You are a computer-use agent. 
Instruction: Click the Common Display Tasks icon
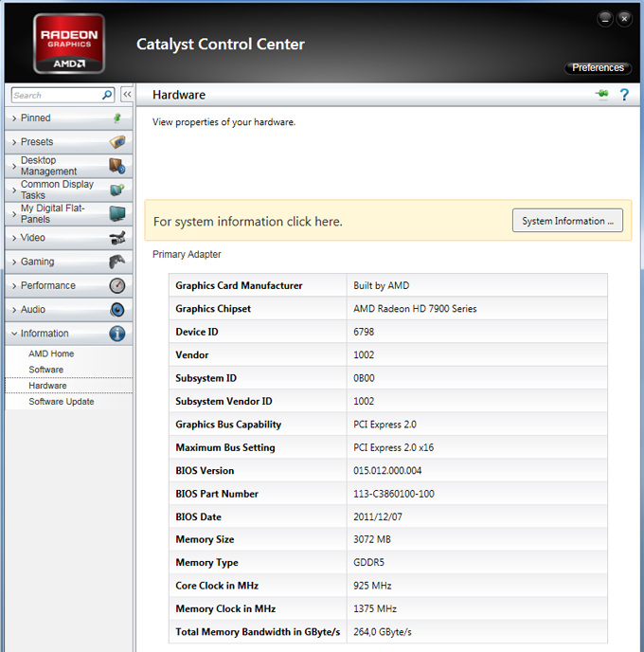click(117, 190)
